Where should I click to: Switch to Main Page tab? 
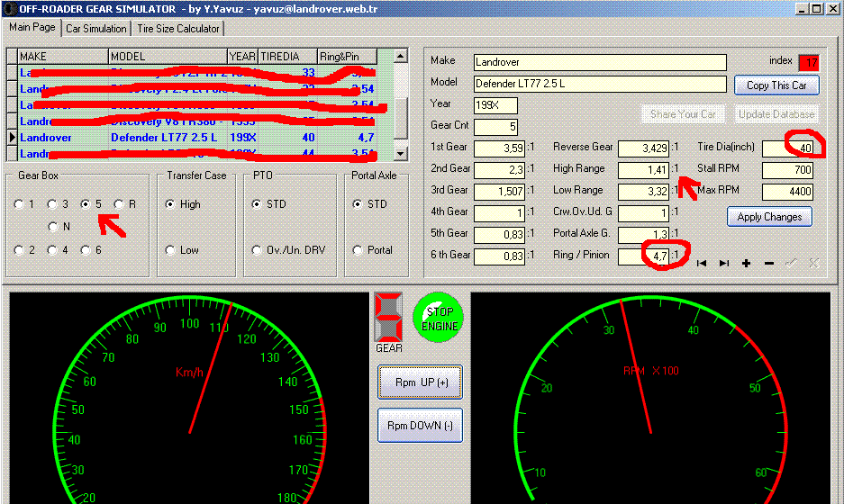tap(32, 27)
